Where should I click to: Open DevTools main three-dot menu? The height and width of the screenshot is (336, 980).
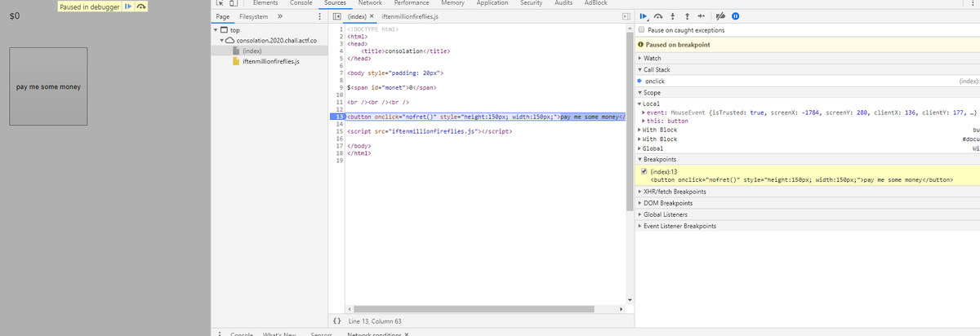tap(972, 3)
